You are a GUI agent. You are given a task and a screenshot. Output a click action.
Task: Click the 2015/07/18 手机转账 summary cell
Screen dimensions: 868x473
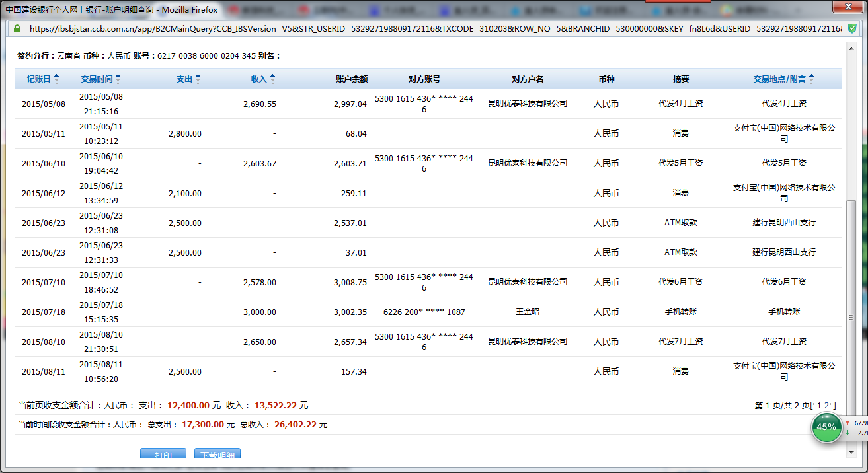(x=680, y=312)
